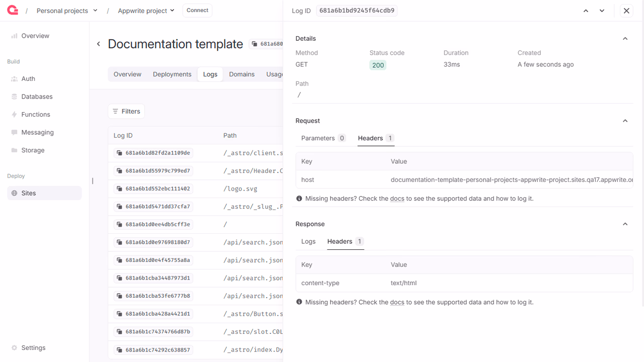The image size is (644, 362).
Task: Copy log ID 681a6b1d552ebc111402
Action: (153, 189)
